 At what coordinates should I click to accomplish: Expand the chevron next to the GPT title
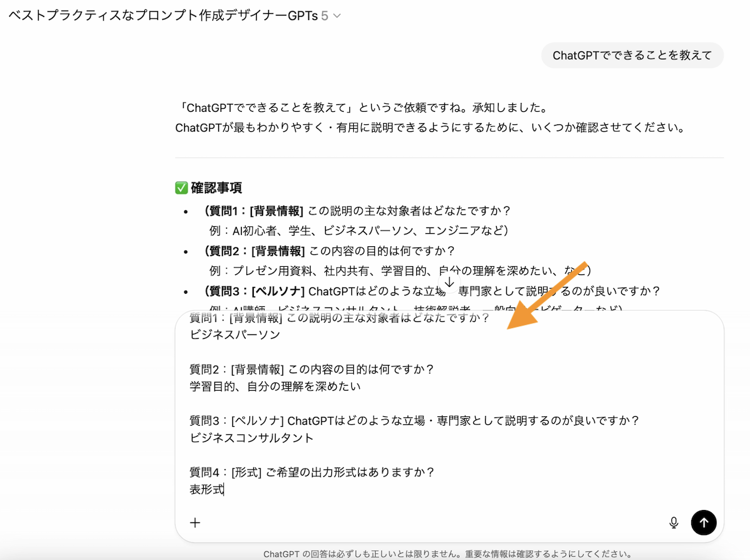pos(337,16)
